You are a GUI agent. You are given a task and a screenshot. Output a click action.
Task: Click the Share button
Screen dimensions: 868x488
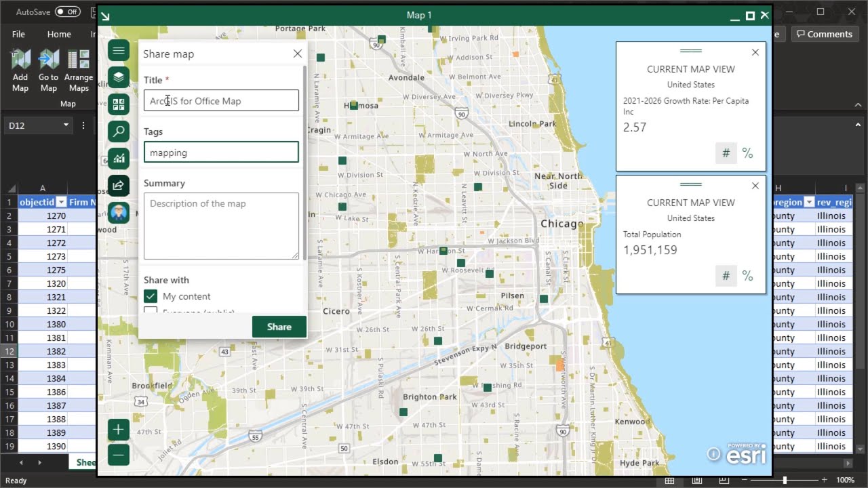click(279, 327)
